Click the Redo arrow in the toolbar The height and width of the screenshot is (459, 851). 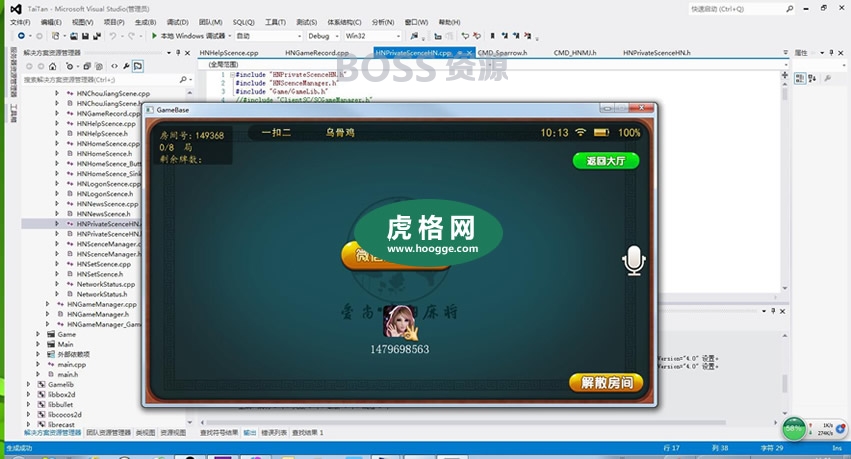pyautogui.click(x=131, y=36)
